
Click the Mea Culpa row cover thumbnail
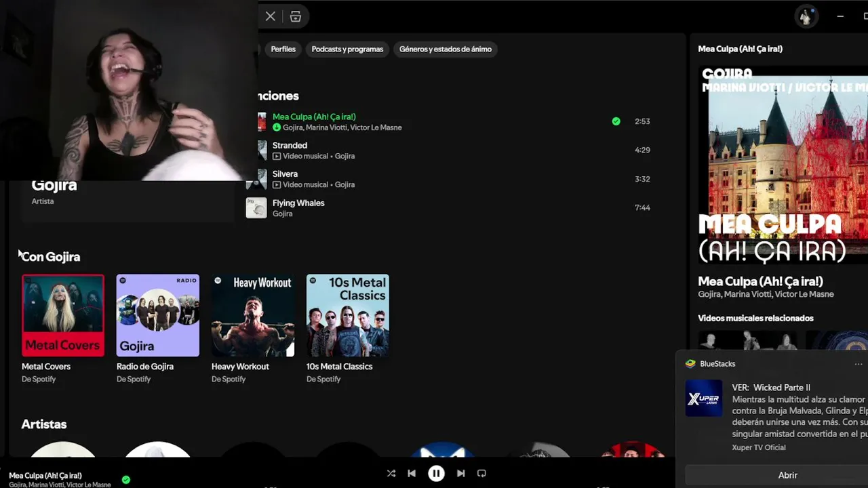click(262, 122)
